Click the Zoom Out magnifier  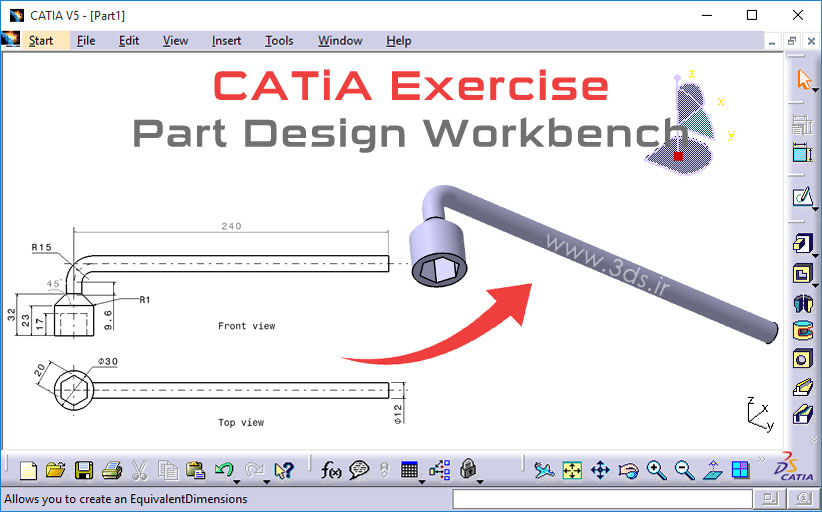click(x=685, y=470)
